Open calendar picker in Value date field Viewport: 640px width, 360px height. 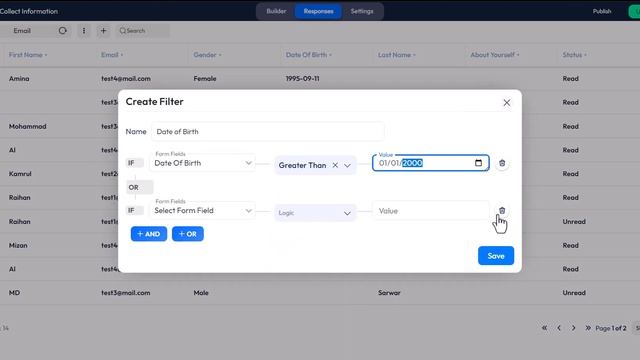tap(478, 163)
